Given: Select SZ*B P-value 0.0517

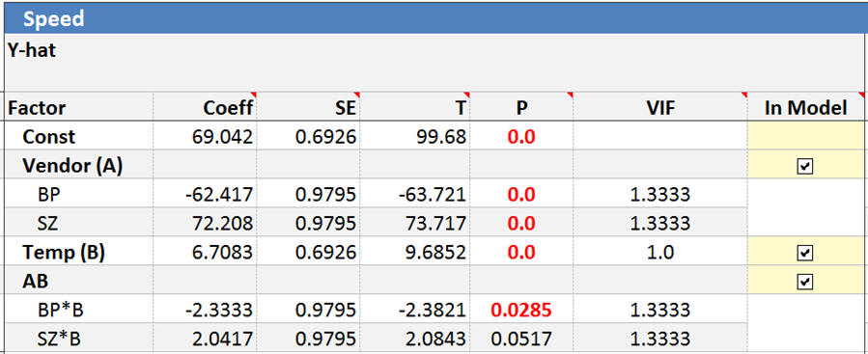Looking at the screenshot, I should tap(521, 338).
